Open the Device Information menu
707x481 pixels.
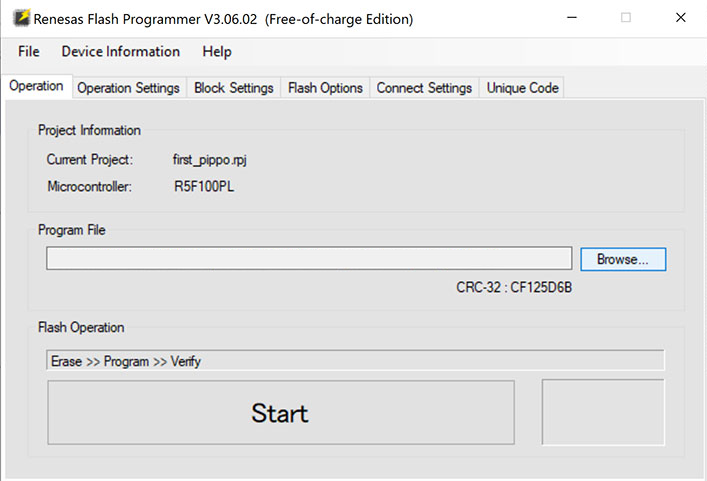(x=120, y=51)
